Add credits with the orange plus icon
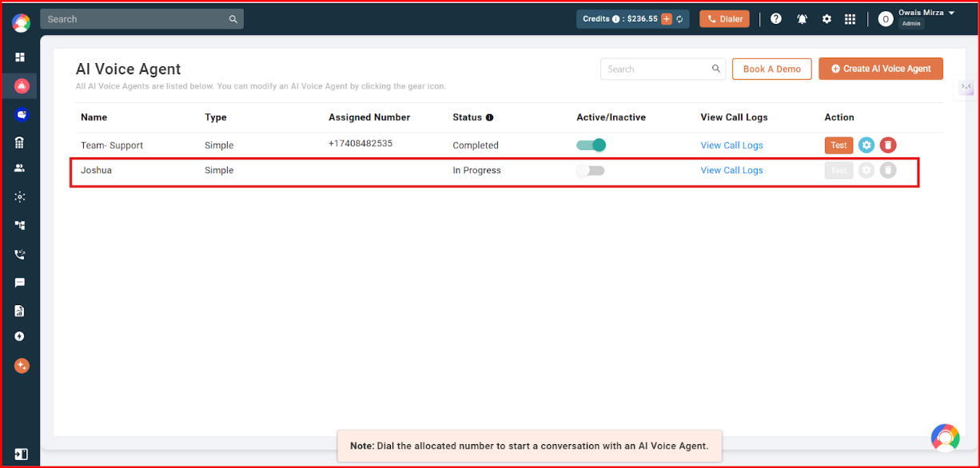The width and height of the screenshot is (980, 468). click(667, 19)
